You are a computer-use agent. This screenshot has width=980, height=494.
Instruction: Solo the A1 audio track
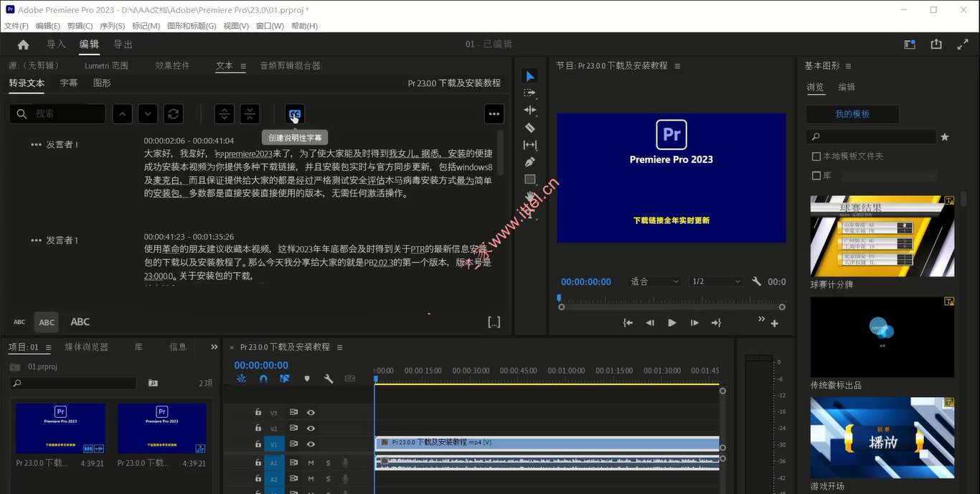click(329, 463)
